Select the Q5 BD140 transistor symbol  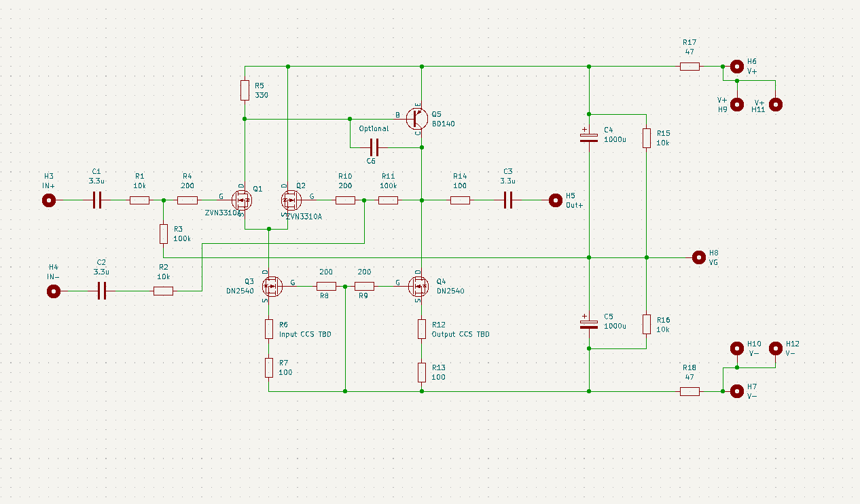(x=416, y=118)
